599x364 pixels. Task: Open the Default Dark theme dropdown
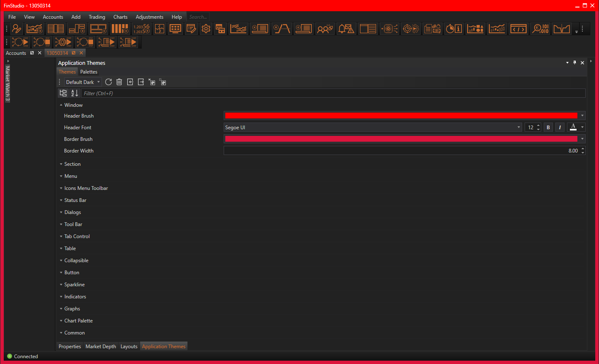83,82
